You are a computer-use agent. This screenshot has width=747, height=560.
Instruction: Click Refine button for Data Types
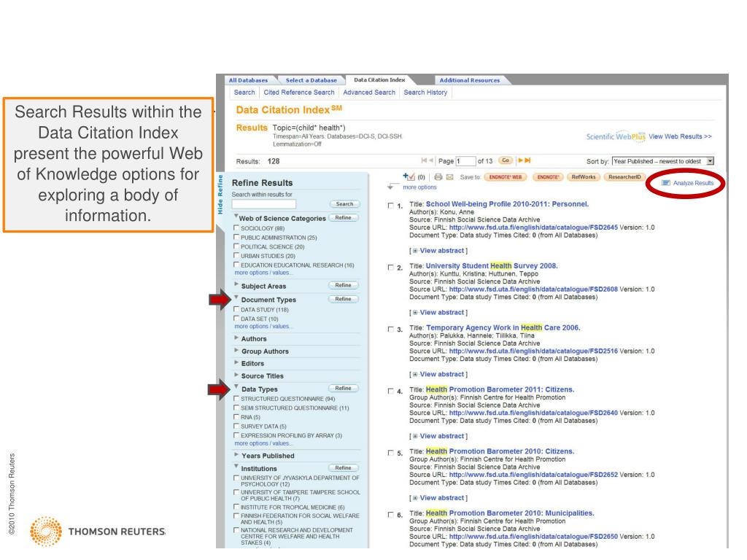(343, 389)
